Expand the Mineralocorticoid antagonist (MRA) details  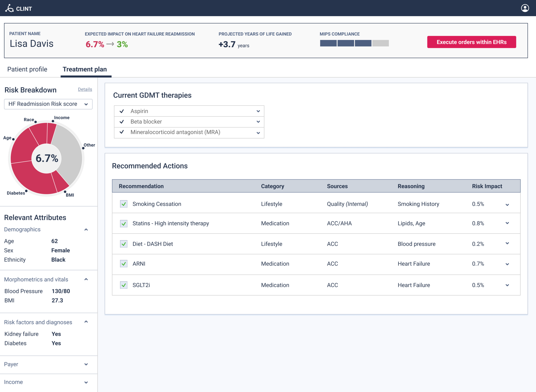(258, 133)
